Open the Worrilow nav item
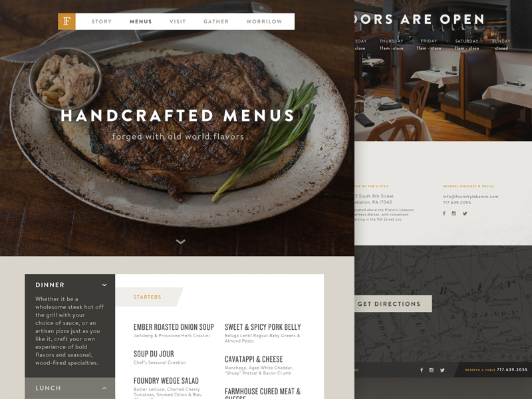The height and width of the screenshot is (399, 532). pos(264,21)
